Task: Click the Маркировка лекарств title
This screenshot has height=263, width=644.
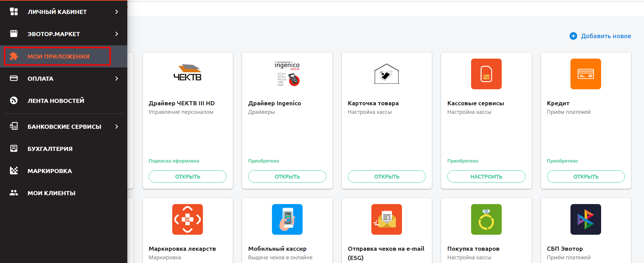Action: coord(182,249)
